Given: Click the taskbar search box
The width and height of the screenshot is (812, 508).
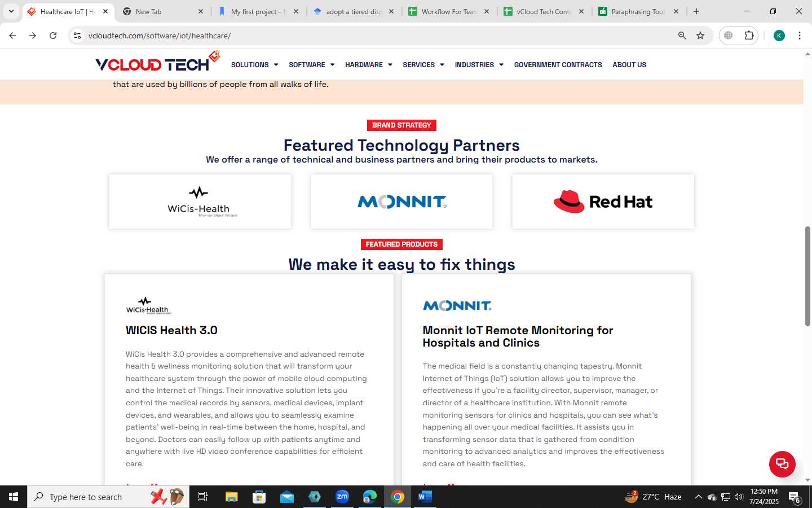Looking at the screenshot, I should click(x=108, y=497).
